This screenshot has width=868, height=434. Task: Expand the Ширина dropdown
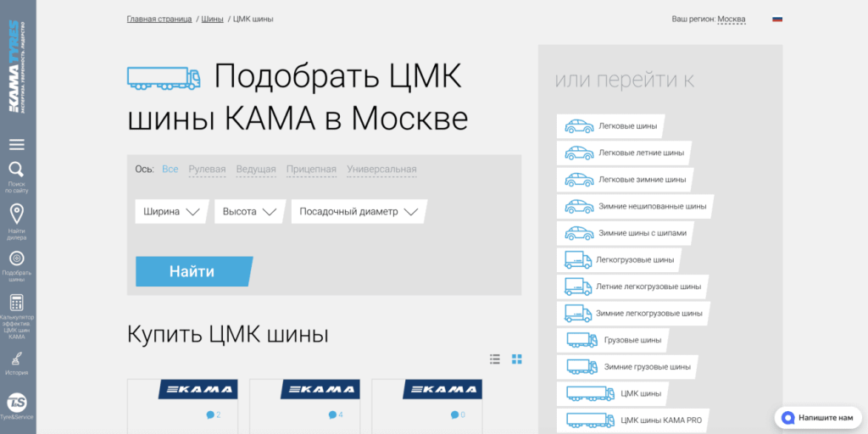coord(171,212)
